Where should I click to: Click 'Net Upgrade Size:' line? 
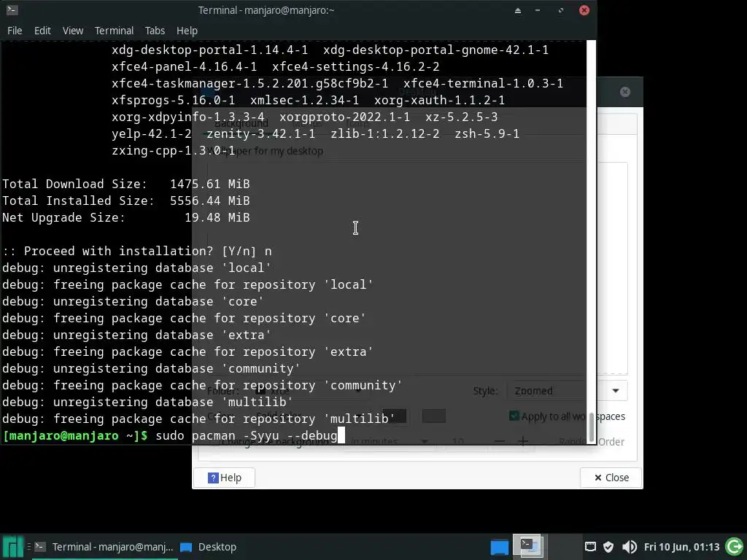[x=126, y=217]
